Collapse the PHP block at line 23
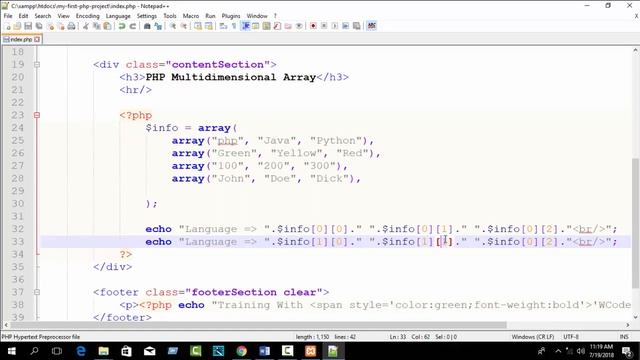Viewport: 640px width, 360px height. [x=37, y=115]
